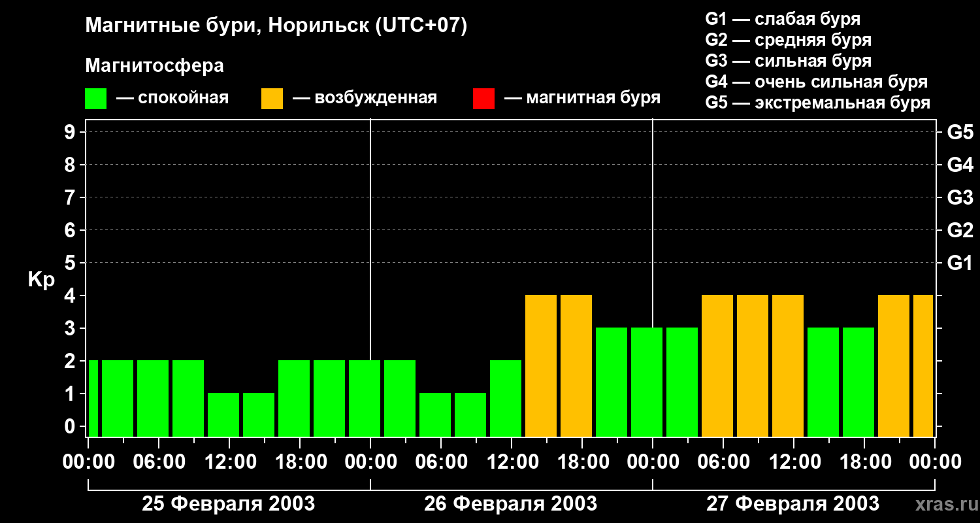
Task: Click the '— возбужденная' legend label
Action: click(365, 98)
